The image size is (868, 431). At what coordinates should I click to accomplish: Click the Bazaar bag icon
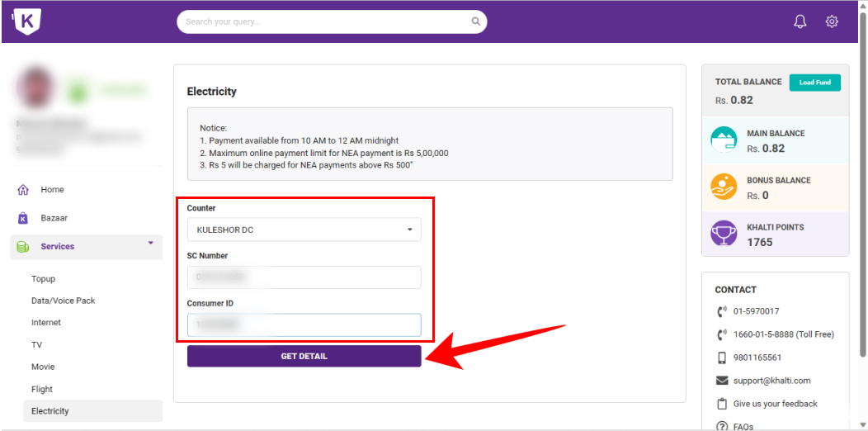(x=23, y=218)
